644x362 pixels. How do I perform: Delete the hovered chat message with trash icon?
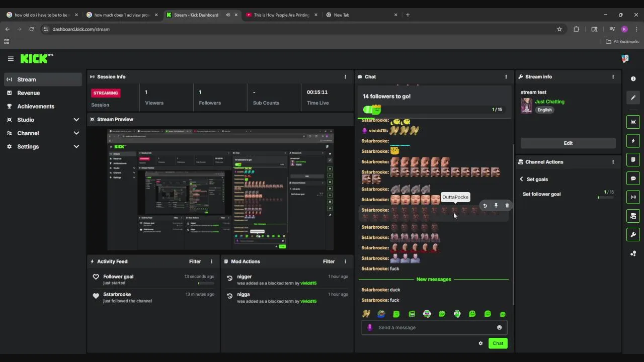(x=507, y=206)
